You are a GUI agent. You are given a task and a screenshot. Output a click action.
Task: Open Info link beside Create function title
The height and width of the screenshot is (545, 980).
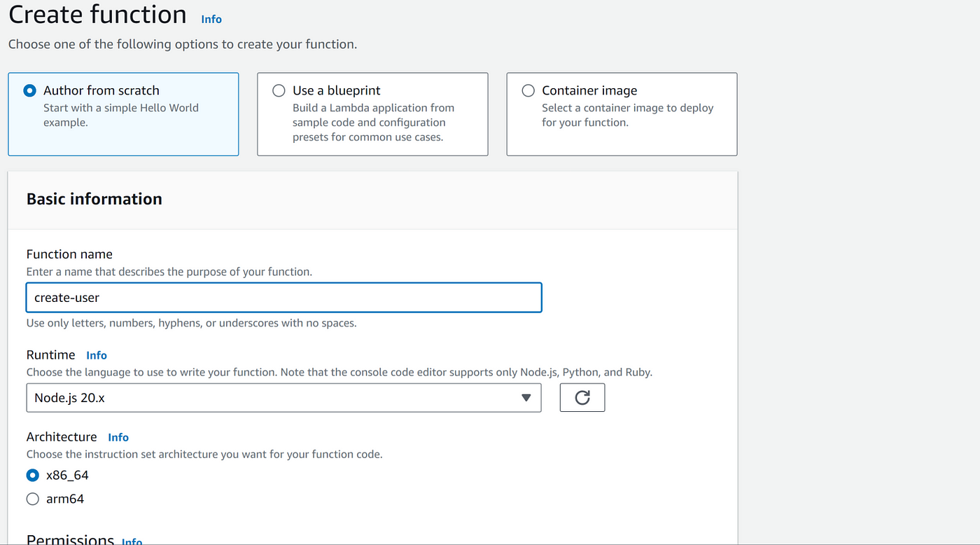[211, 19]
